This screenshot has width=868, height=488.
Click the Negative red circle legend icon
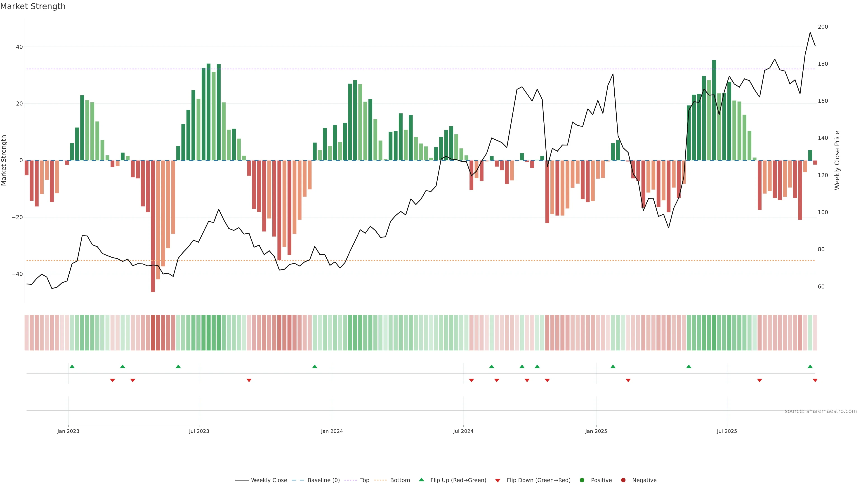coord(623,480)
